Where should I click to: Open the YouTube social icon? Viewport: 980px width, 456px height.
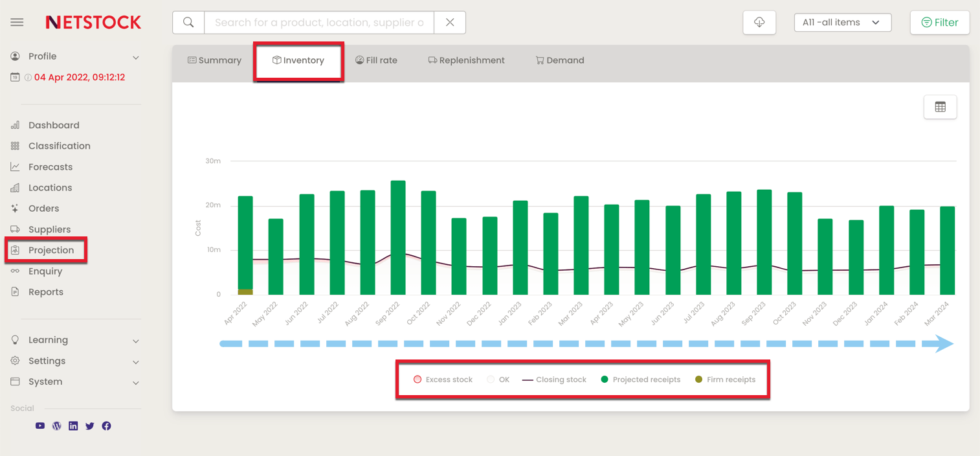[x=40, y=426]
